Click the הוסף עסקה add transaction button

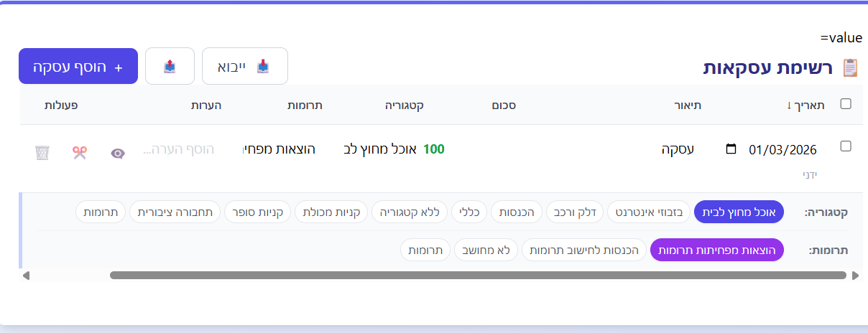78,66
